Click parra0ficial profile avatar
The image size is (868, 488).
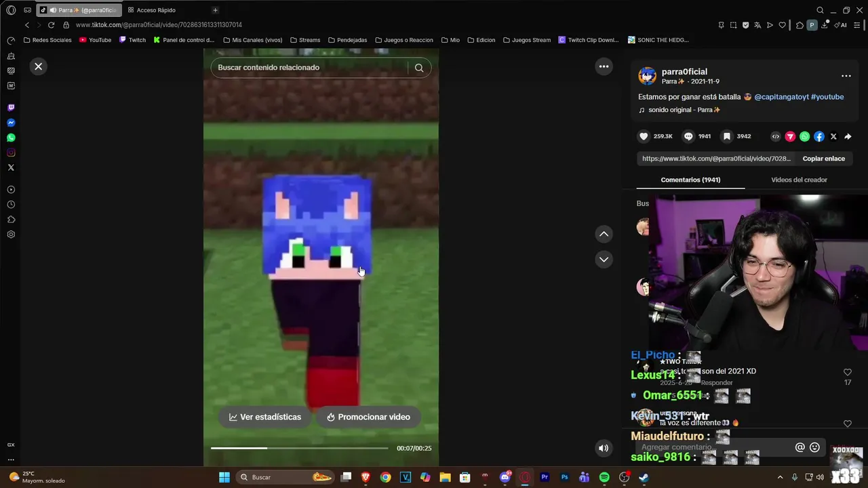(648, 76)
